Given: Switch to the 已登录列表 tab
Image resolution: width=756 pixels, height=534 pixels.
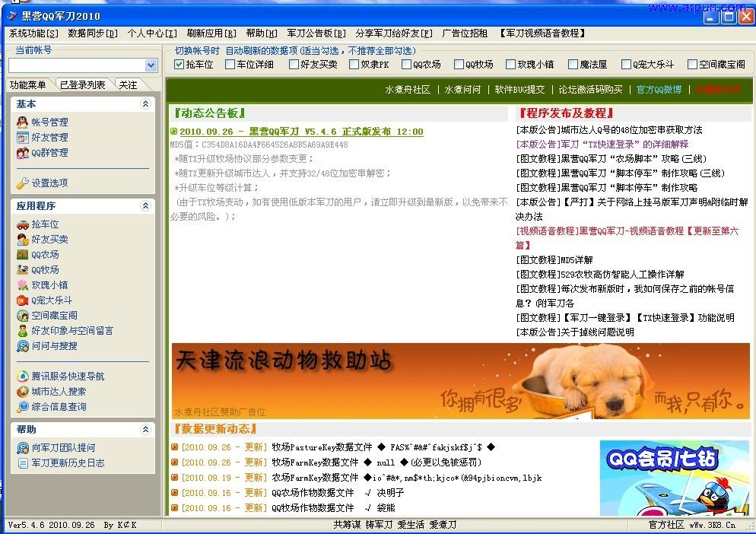Looking at the screenshot, I should tap(82, 85).
